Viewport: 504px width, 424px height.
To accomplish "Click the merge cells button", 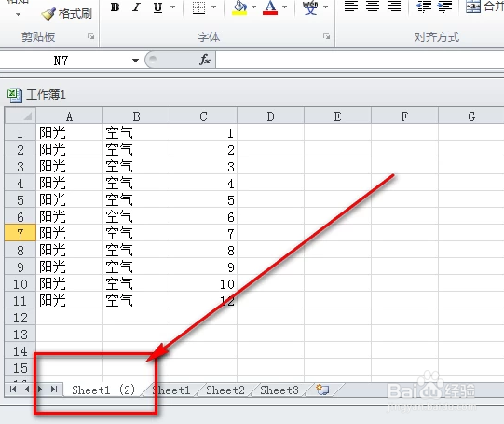I will (484, 7).
